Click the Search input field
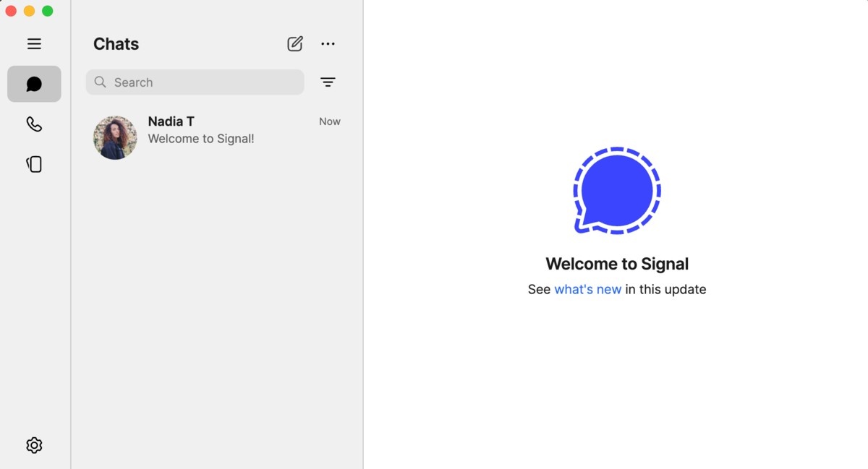Image resolution: width=868 pixels, height=469 pixels. (x=195, y=82)
